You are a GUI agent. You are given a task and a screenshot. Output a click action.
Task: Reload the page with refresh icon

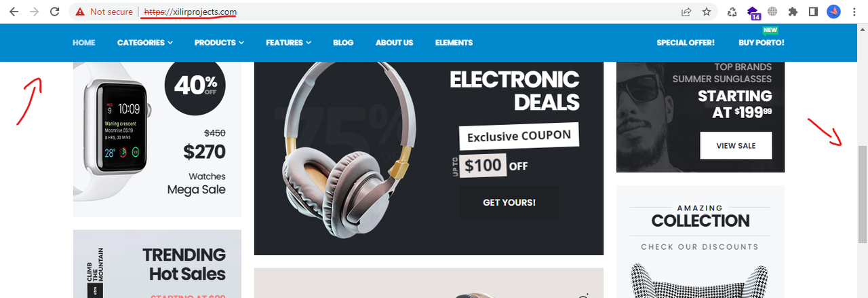[x=55, y=12]
